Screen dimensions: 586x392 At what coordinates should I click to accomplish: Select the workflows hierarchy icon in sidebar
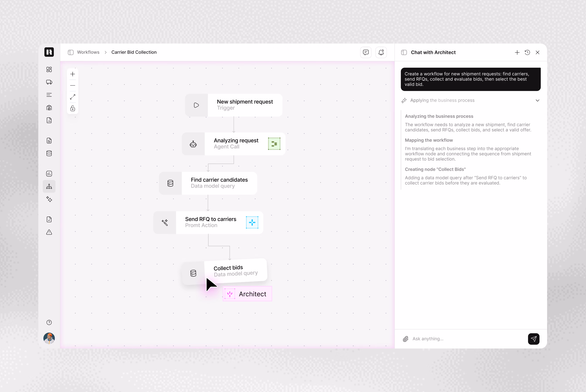(x=49, y=186)
